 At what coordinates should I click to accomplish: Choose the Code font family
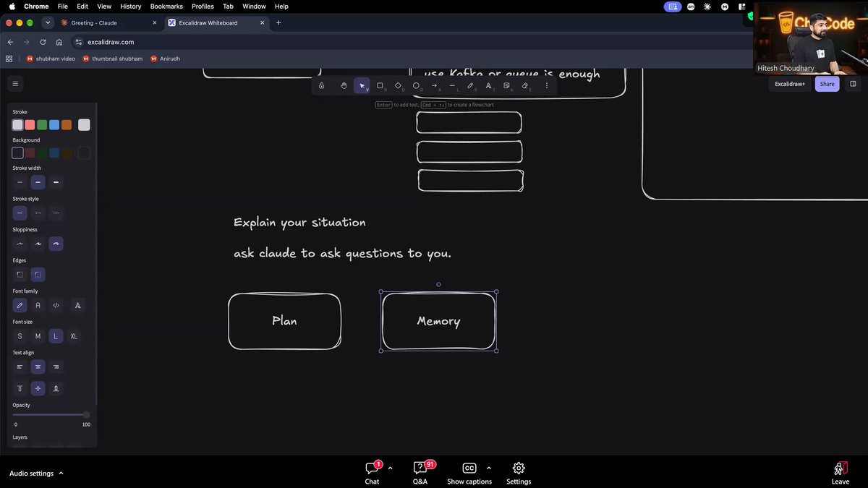[56, 305]
